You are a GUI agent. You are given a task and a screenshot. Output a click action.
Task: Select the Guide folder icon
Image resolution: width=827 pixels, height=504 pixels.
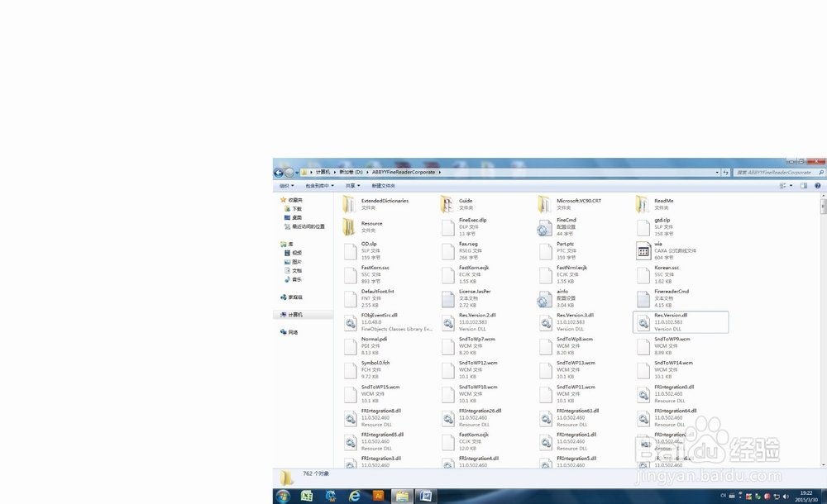click(447, 204)
